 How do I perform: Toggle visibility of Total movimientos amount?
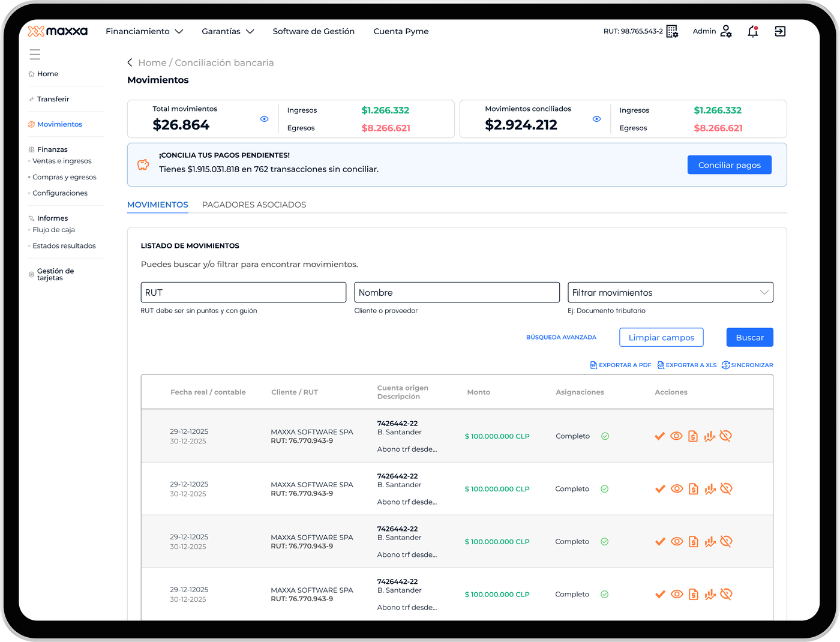264,119
